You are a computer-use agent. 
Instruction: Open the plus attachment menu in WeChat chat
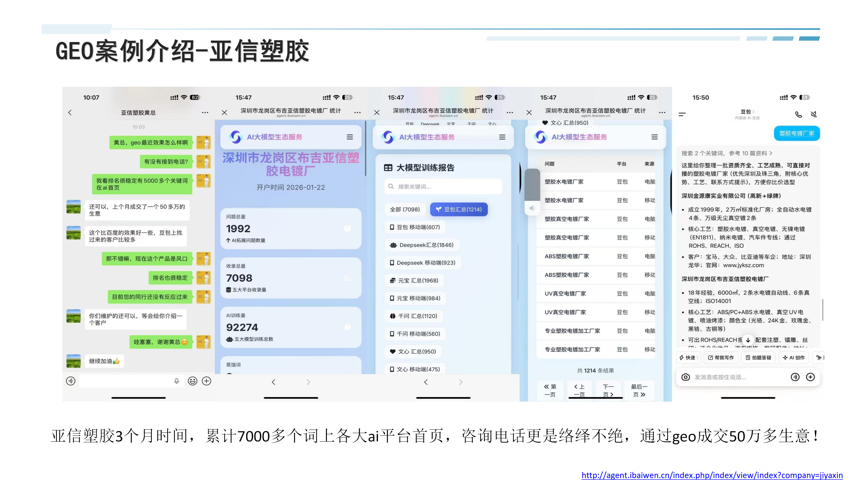(207, 381)
